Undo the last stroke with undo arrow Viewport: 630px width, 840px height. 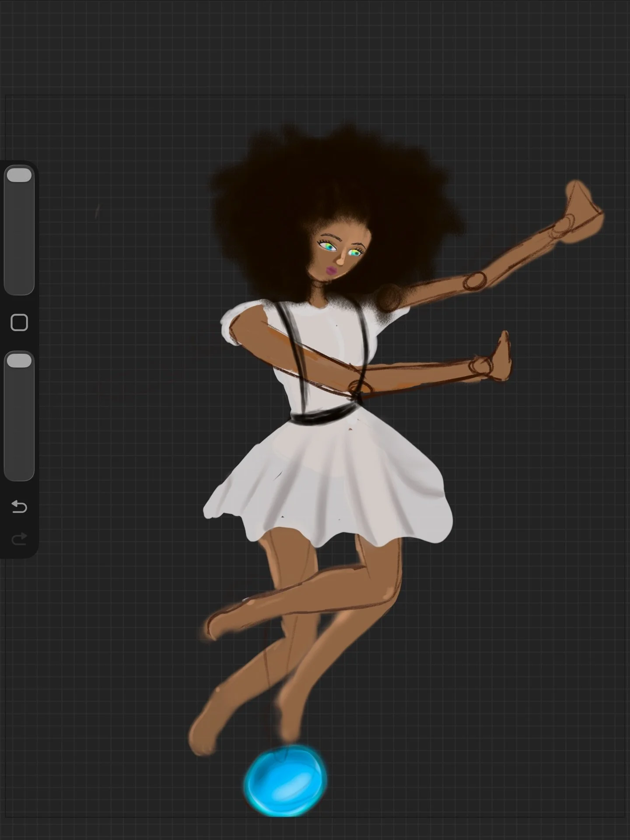coord(19,507)
